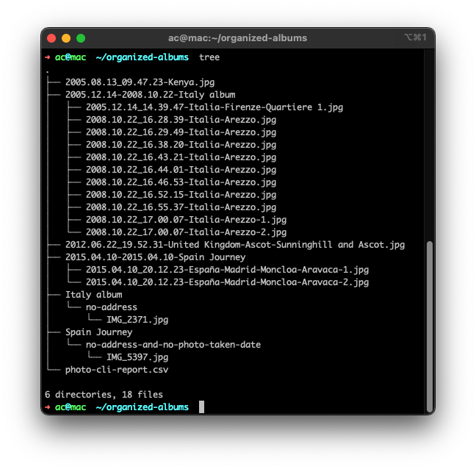Minimize the terminal with yellow button
This screenshot has height=469, width=476.
coord(66,38)
